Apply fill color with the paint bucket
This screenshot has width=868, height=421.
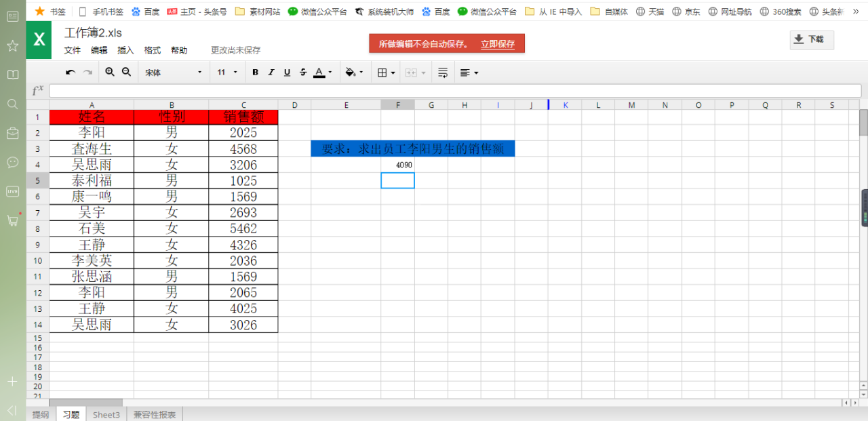pos(350,73)
